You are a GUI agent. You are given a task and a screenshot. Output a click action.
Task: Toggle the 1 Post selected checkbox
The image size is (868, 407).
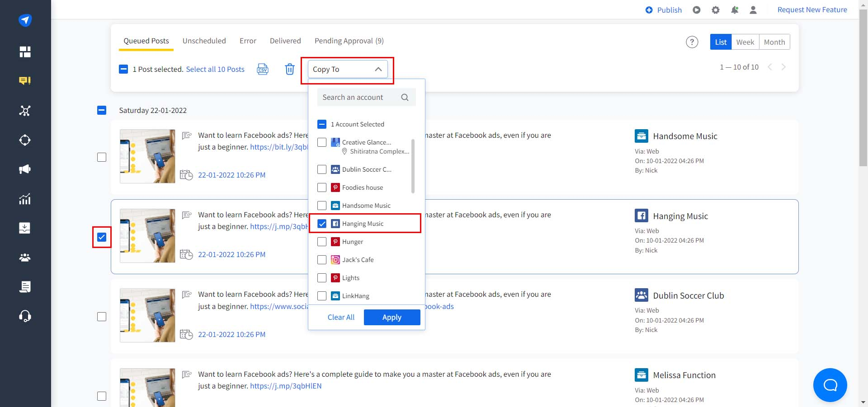(123, 69)
